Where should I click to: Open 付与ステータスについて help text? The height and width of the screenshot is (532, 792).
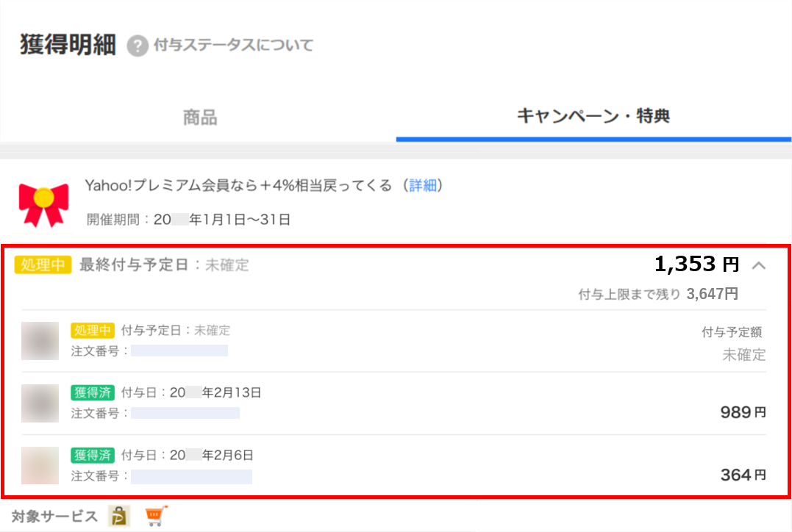pyautogui.click(x=233, y=46)
